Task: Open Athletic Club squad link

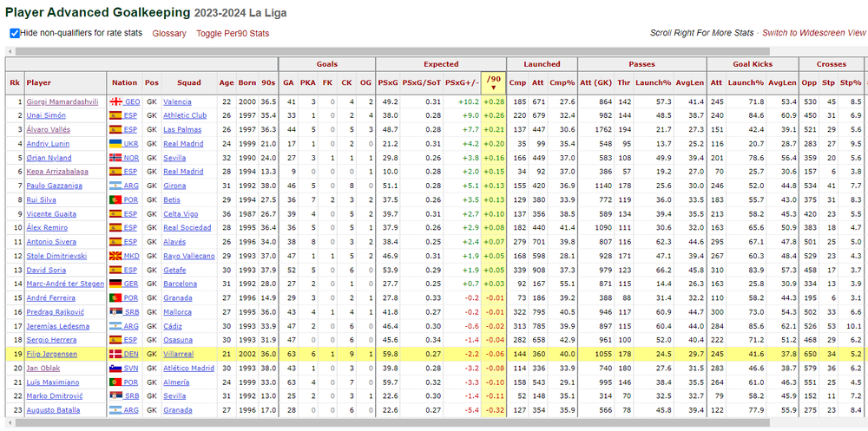Action: [x=186, y=115]
